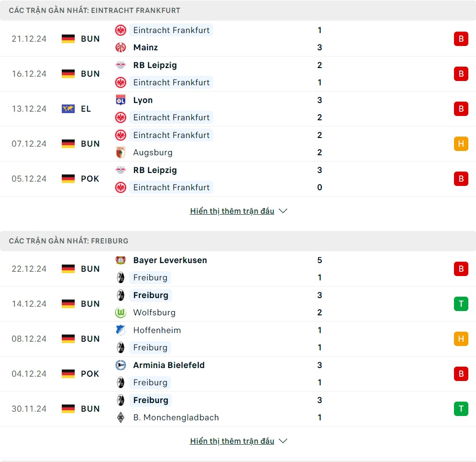Click the B. Monchengladbach crest
476x462 pixels.
(121, 417)
